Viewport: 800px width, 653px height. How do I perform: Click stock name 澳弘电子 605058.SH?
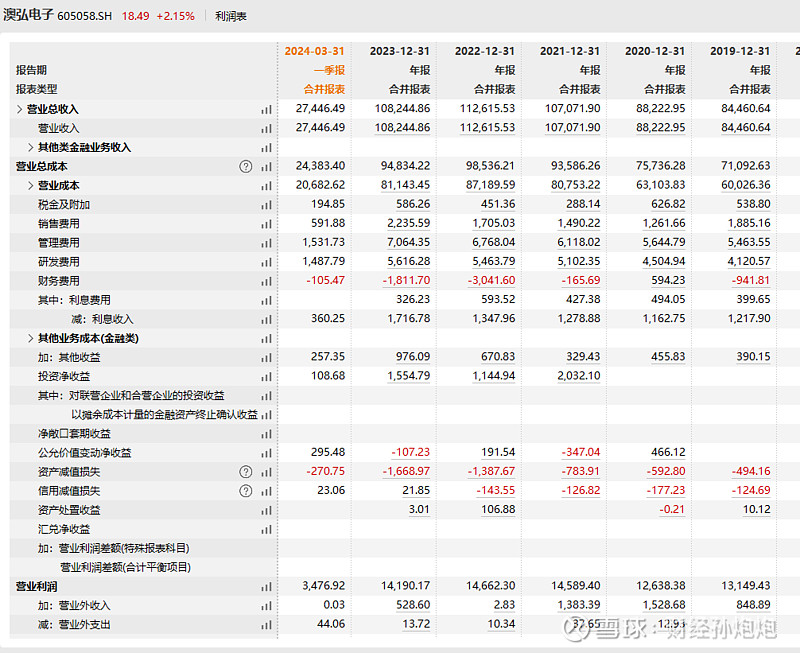pos(57,15)
